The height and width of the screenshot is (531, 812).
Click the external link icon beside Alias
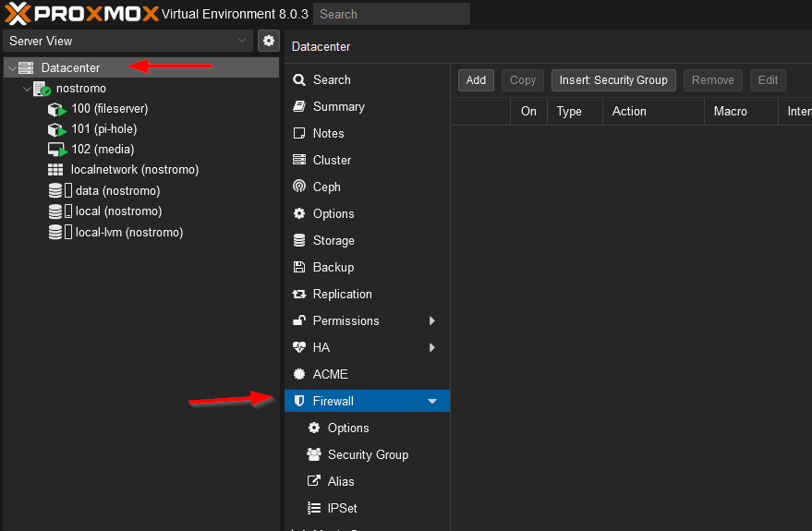(314, 481)
